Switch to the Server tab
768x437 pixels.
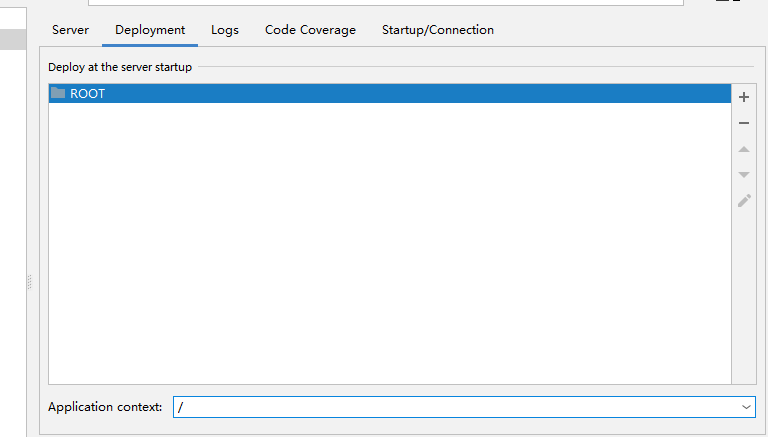[x=71, y=30]
